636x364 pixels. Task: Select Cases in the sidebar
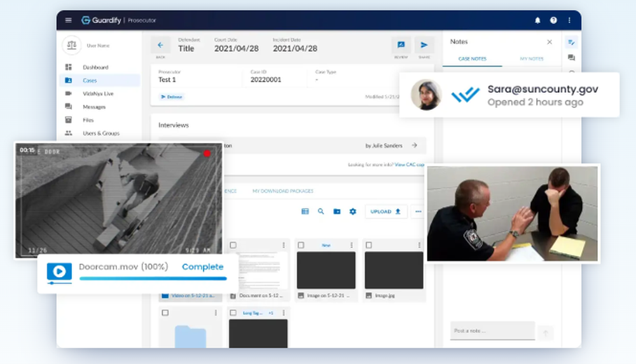click(99, 80)
